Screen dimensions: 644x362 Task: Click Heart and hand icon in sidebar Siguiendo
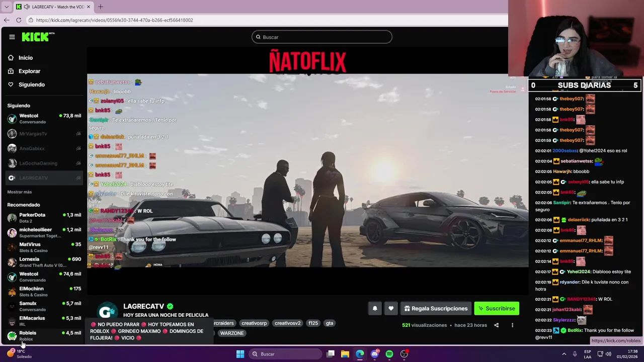click(11, 84)
